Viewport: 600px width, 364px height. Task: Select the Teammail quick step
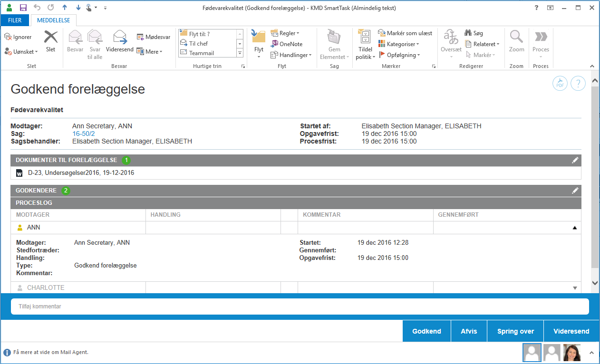[207, 53]
